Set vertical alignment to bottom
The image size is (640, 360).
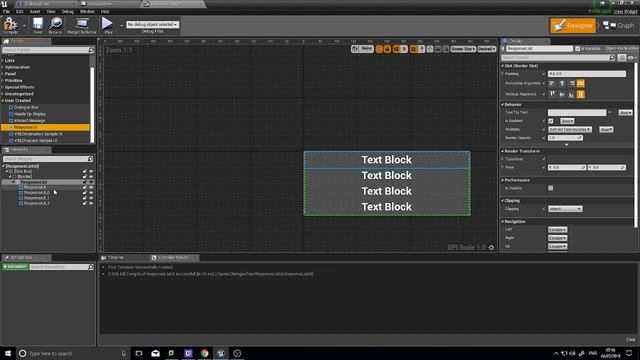click(x=571, y=94)
